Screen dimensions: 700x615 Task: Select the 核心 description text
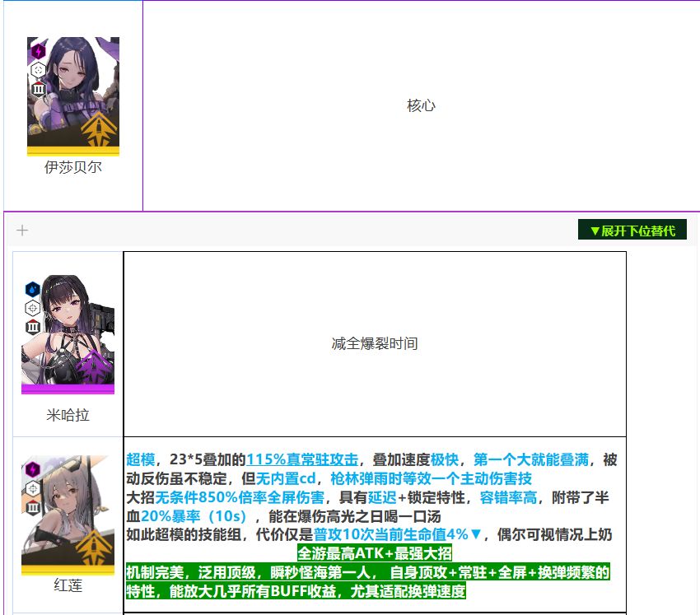[421, 105]
